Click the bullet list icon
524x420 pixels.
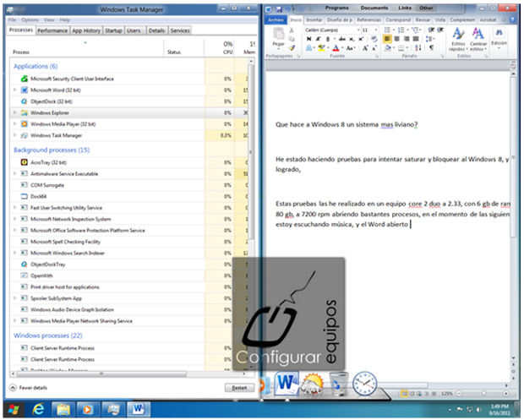tap(387, 30)
